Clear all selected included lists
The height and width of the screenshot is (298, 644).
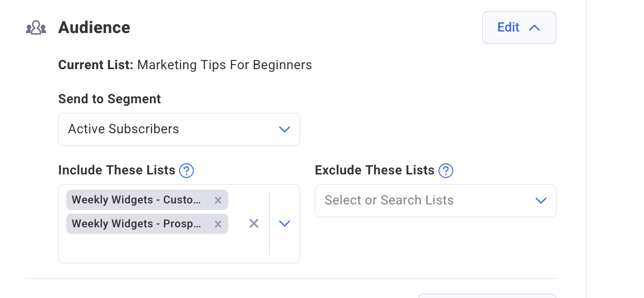pos(254,223)
